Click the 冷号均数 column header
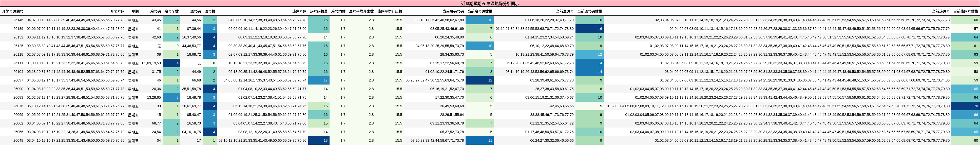Screen dimensions: 980x145 pyautogui.click(x=338, y=11)
